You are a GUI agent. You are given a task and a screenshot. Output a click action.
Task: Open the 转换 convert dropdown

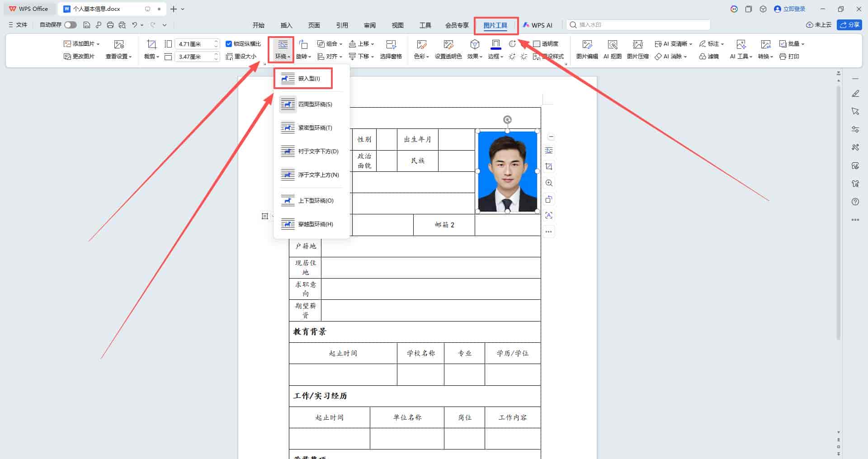[x=765, y=50]
